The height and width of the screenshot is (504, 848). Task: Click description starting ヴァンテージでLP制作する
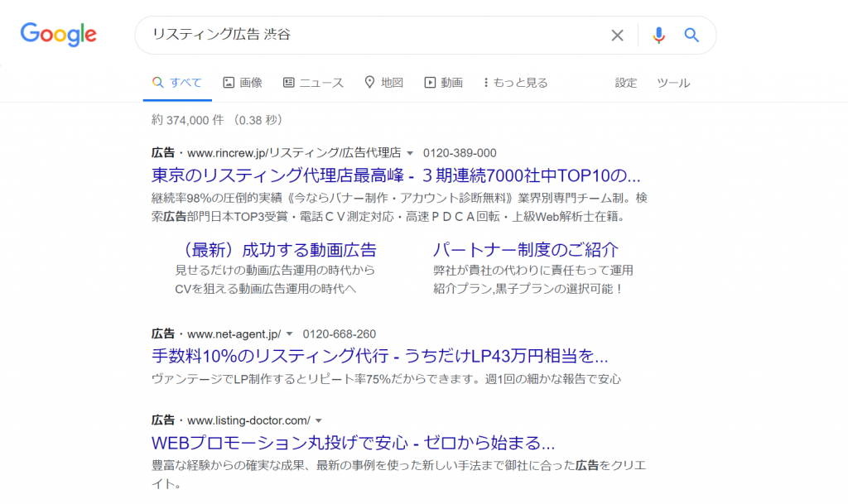386,379
